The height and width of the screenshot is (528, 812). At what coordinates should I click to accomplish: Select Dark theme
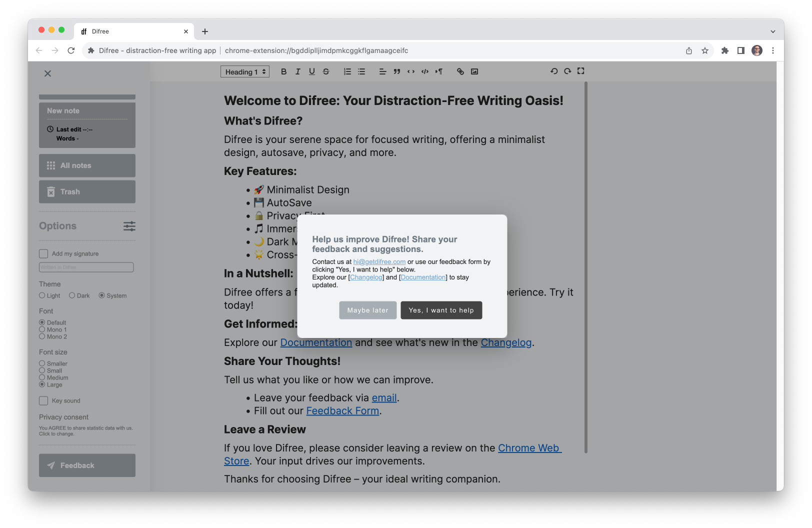pos(72,295)
